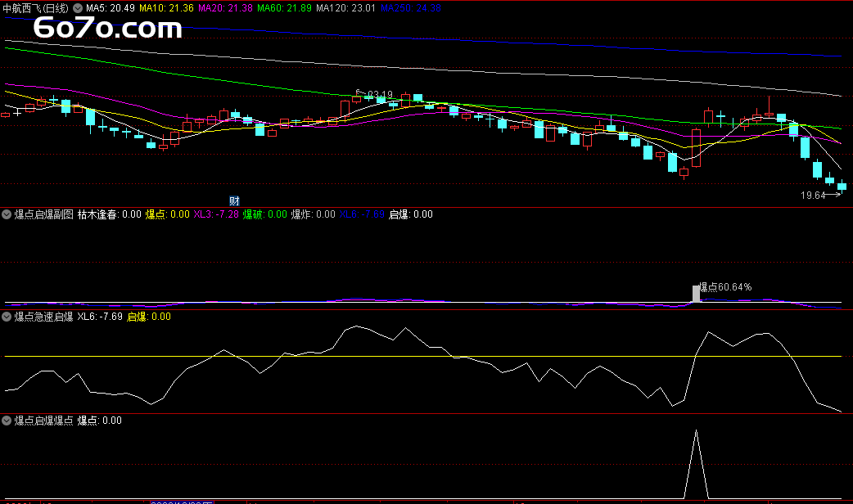The height and width of the screenshot is (504, 853).
Task: Expand the 爆点启爆副图 indicator panel menu
Action: [x=7, y=214]
